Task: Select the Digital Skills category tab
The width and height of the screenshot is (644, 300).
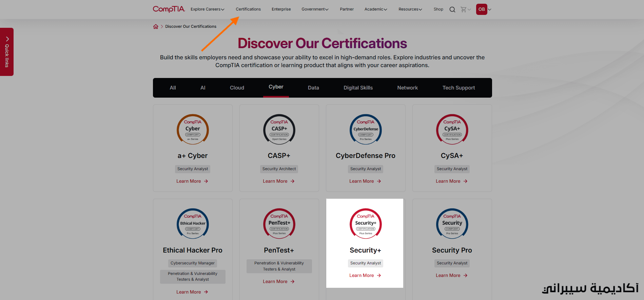Action: (358, 88)
